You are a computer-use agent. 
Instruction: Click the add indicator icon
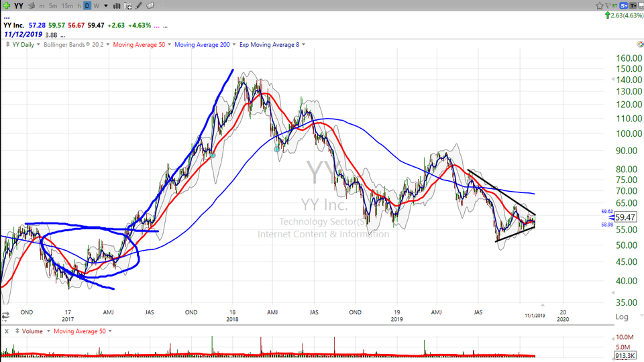[x=127, y=6]
